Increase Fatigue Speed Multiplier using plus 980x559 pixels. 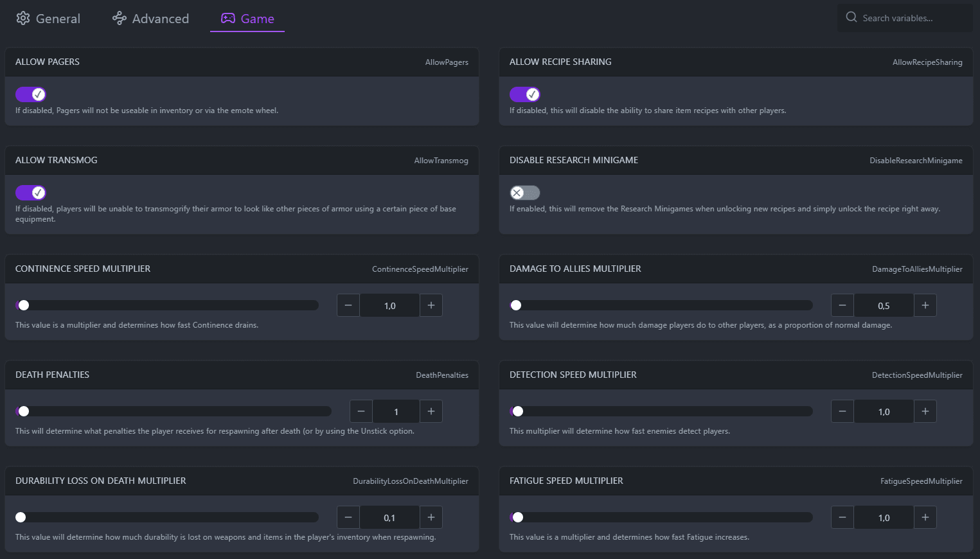pos(925,517)
